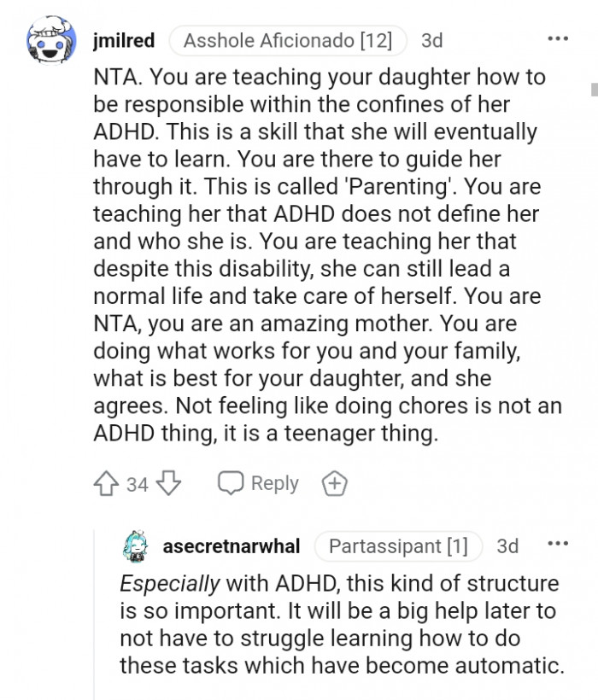
Task: Select the Asshole Aficionado [12] flair tag
Action: 287,39
